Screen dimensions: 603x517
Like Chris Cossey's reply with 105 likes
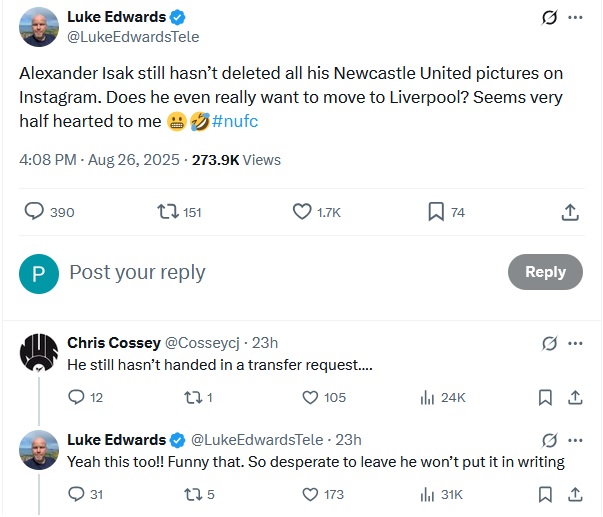tap(310, 397)
